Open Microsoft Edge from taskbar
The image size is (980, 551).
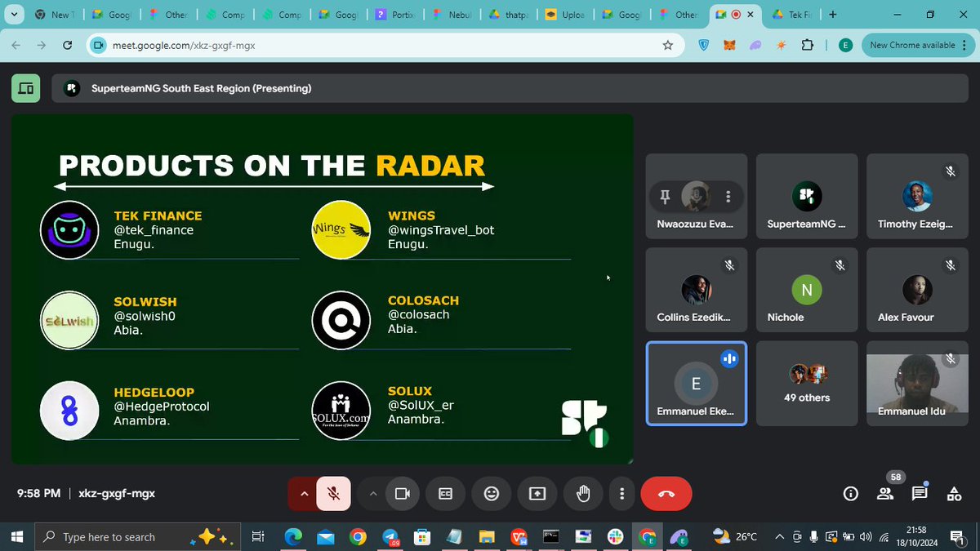click(x=292, y=537)
